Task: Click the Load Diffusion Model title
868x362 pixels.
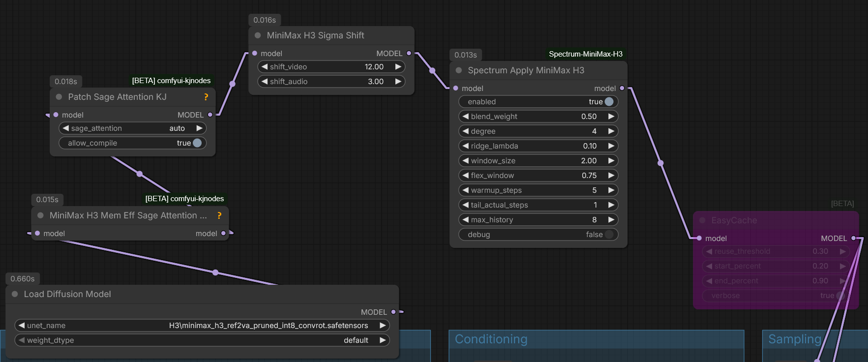Action: pos(67,294)
